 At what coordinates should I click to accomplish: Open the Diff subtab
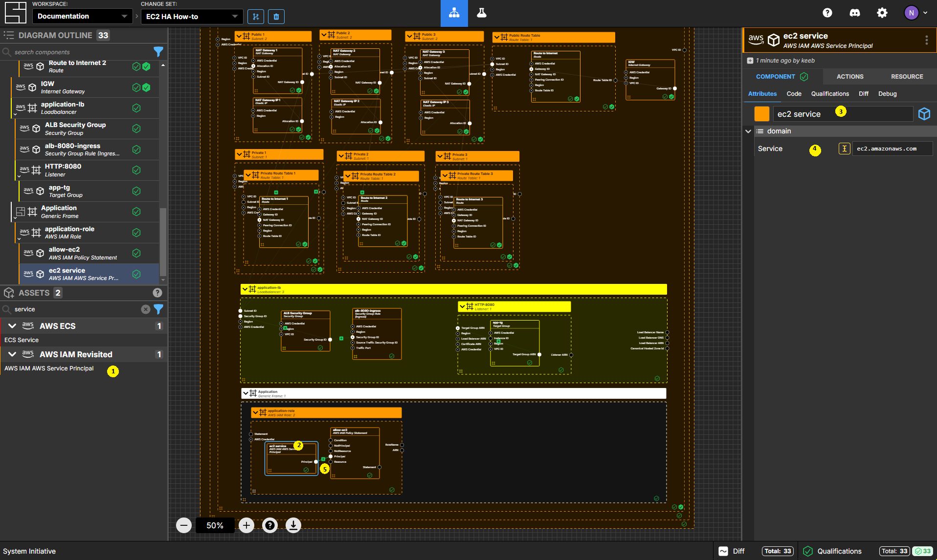864,94
